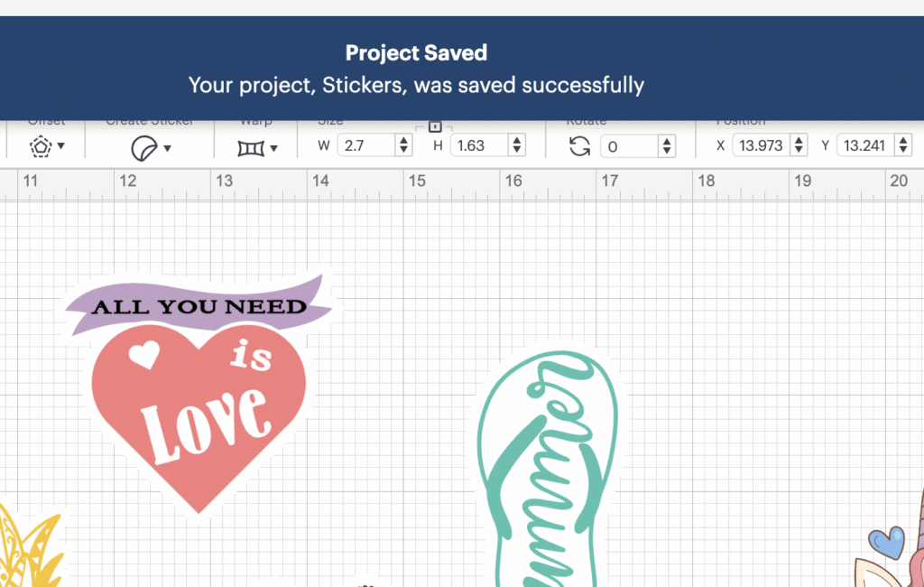
Task: Expand the Warp dropdown arrow
Action: [x=273, y=147]
